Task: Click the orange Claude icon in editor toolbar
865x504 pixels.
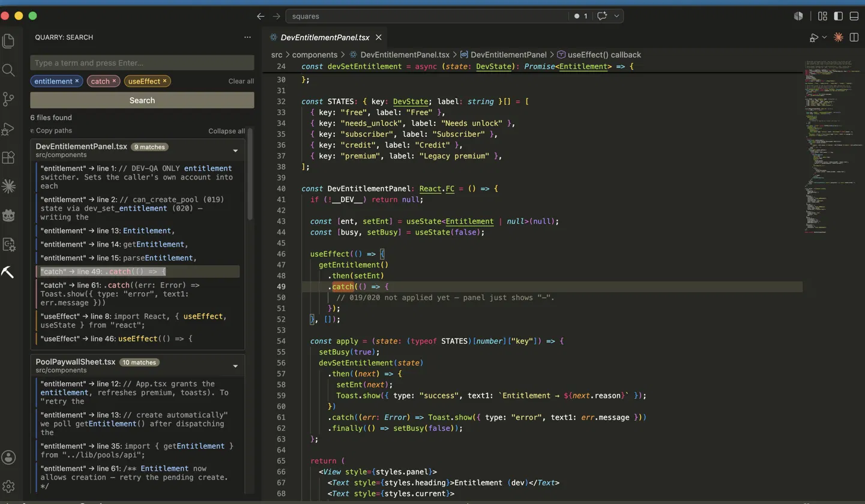Action: [x=839, y=37]
